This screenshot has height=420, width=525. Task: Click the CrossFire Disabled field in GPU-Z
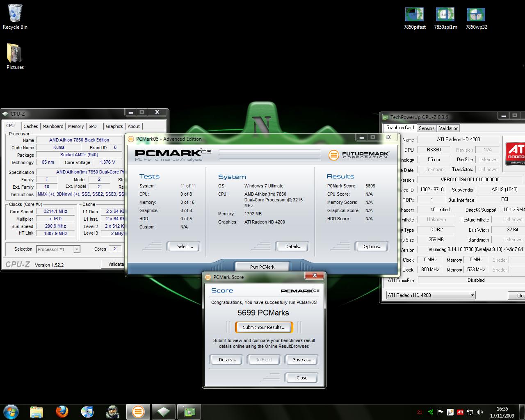pos(471,280)
